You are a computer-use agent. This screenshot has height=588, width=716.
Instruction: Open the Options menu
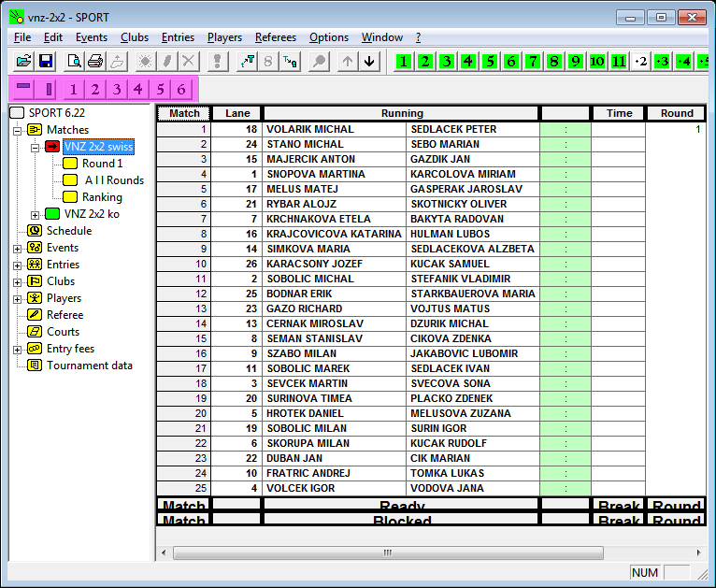(x=329, y=37)
